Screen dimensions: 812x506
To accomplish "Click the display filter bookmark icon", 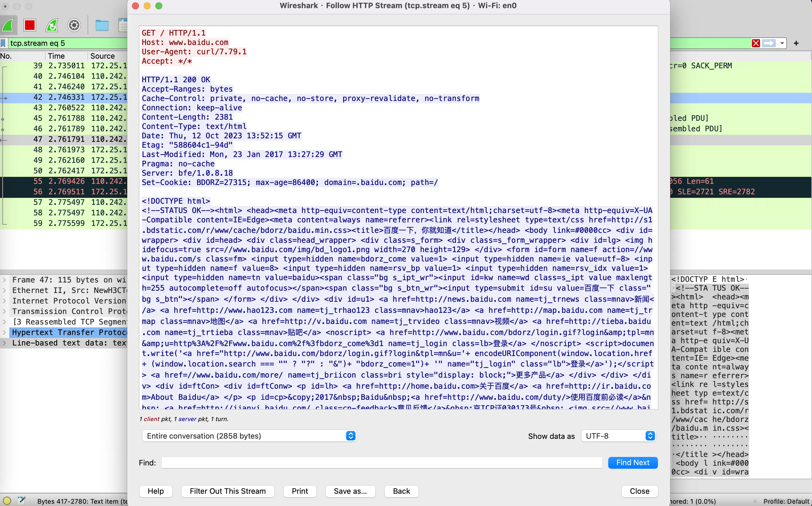I will 3,43.
